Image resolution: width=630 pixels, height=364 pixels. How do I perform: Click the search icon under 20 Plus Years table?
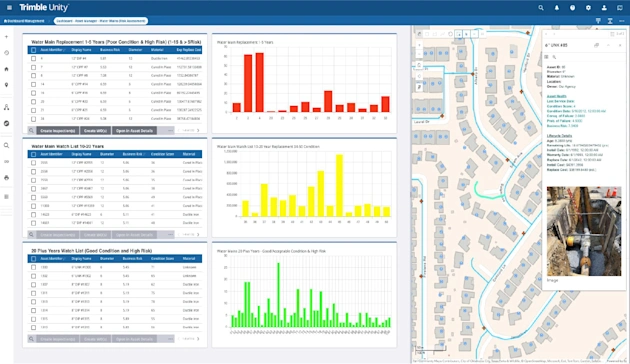pos(31,339)
